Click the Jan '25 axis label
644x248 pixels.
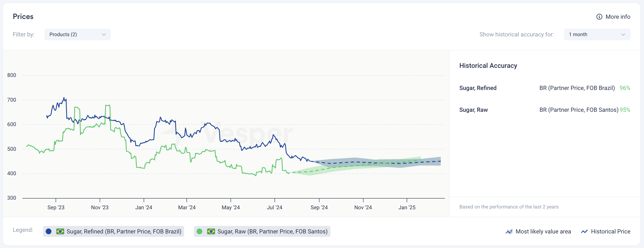[x=407, y=207]
